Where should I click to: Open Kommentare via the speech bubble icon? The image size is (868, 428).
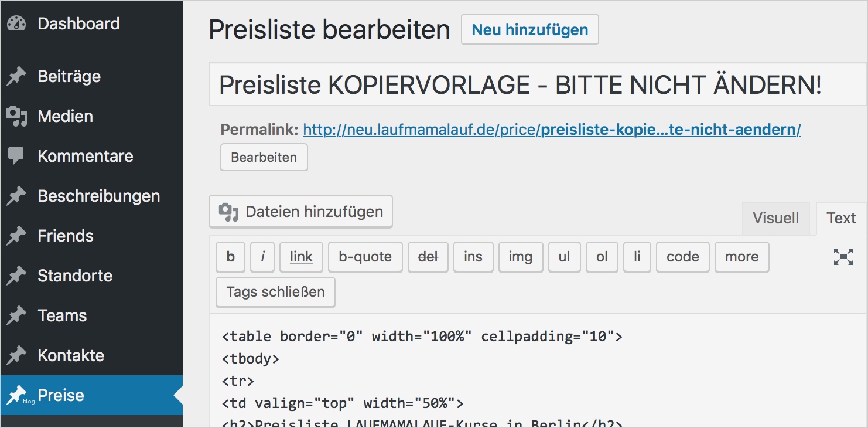pyautogui.click(x=16, y=155)
